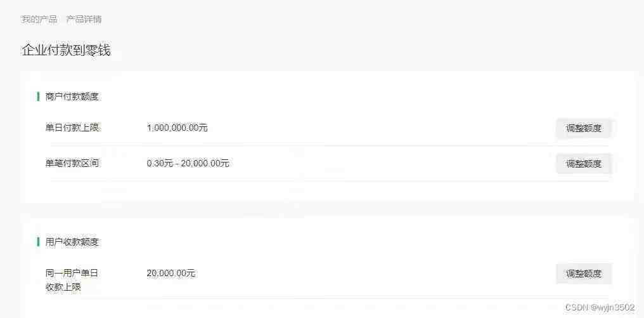Image resolution: width=644 pixels, height=318 pixels.
Task: Click the CSDN watermark text
Action: click(x=576, y=307)
